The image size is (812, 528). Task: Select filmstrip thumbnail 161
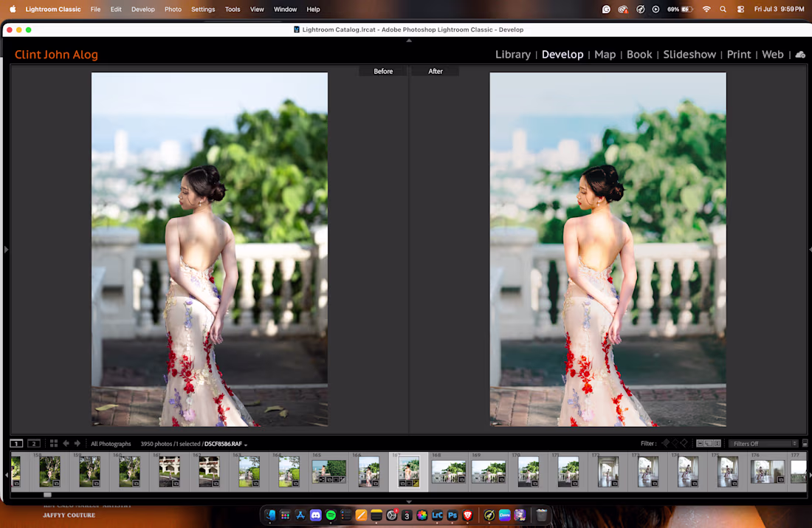[x=169, y=472]
